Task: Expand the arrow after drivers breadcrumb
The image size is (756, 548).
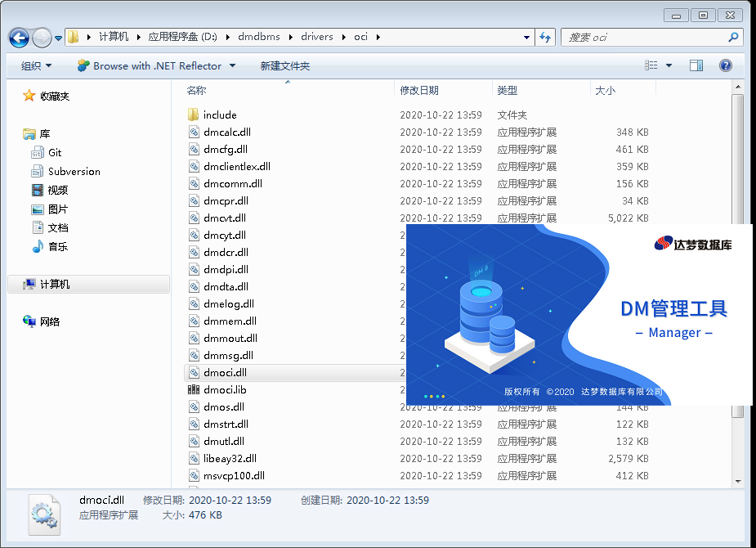Action: click(344, 37)
